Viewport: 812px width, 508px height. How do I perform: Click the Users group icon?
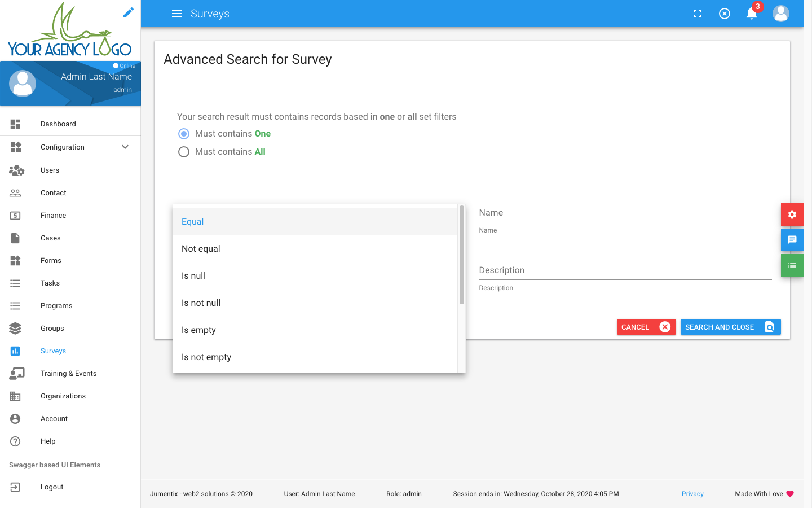16,170
